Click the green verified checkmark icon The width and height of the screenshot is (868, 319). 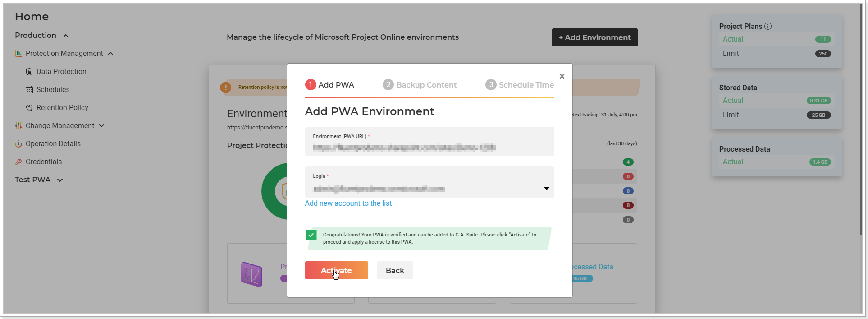click(311, 235)
